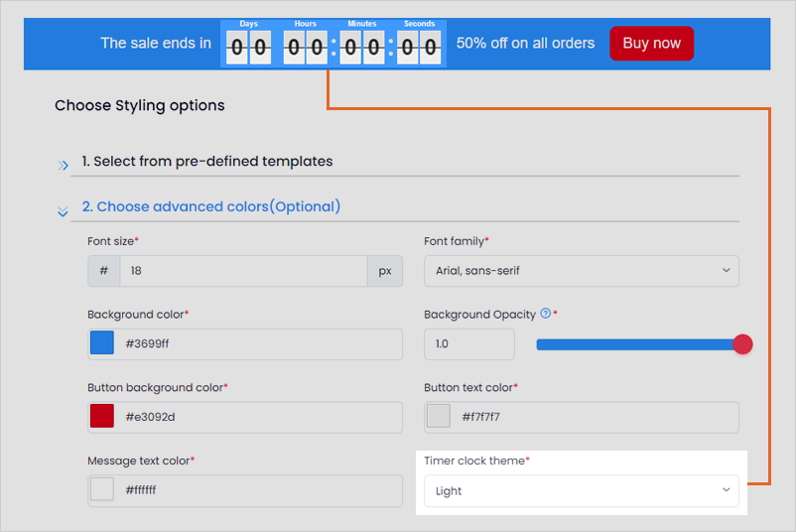The width and height of the screenshot is (796, 532).
Task: Open the Background color blue swatch
Action: (x=102, y=342)
